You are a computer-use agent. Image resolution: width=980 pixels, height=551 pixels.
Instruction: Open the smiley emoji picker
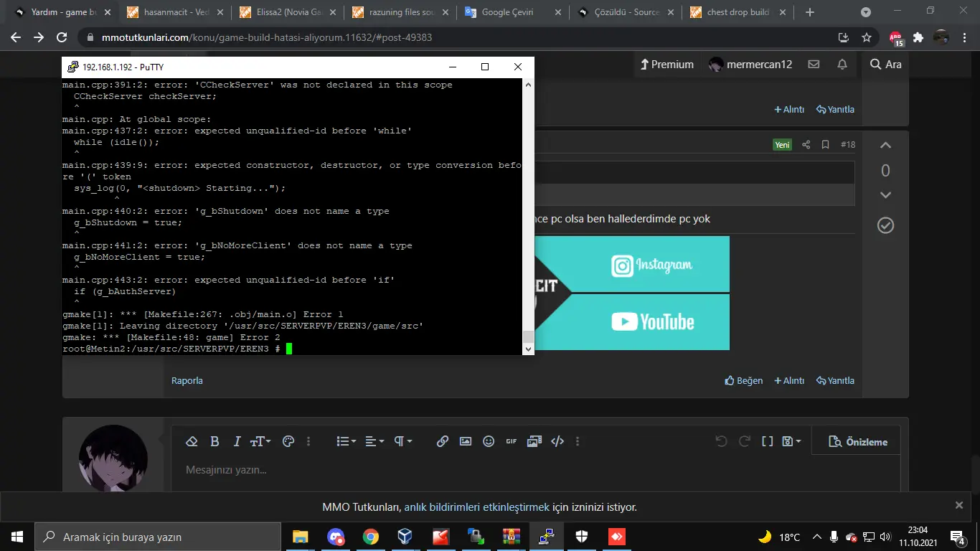click(489, 441)
